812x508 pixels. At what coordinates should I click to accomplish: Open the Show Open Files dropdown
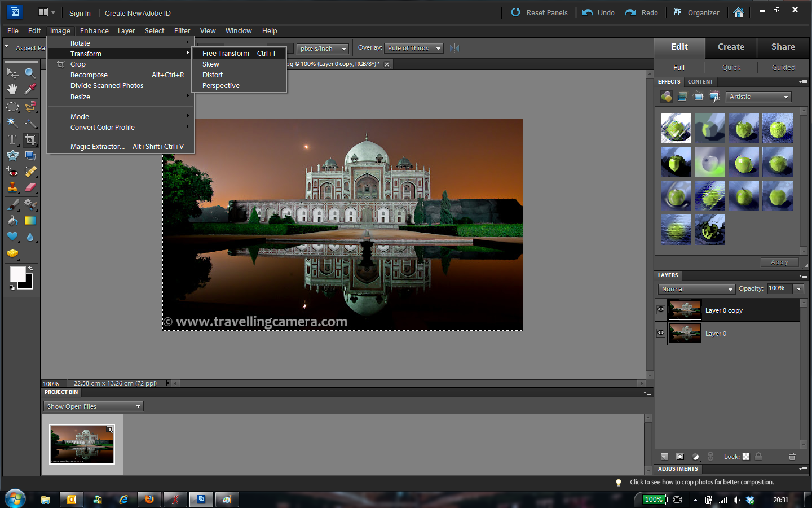pos(93,406)
